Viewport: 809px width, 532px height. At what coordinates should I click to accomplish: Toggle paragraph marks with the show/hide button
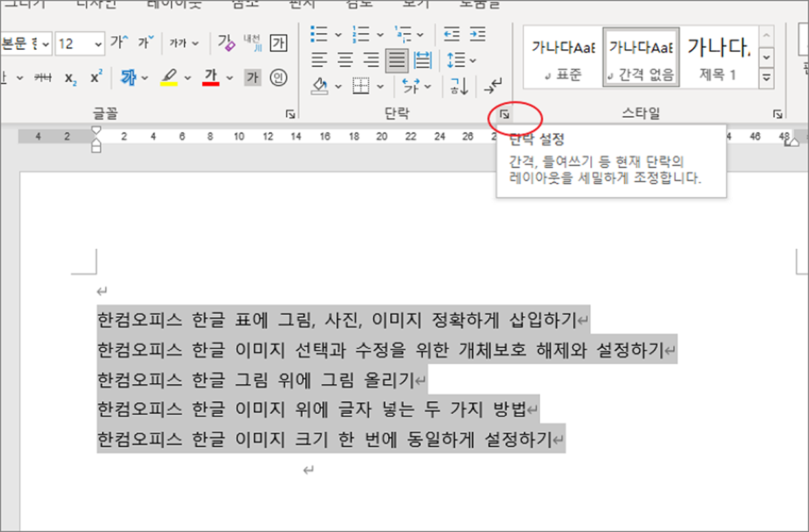coord(493,85)
